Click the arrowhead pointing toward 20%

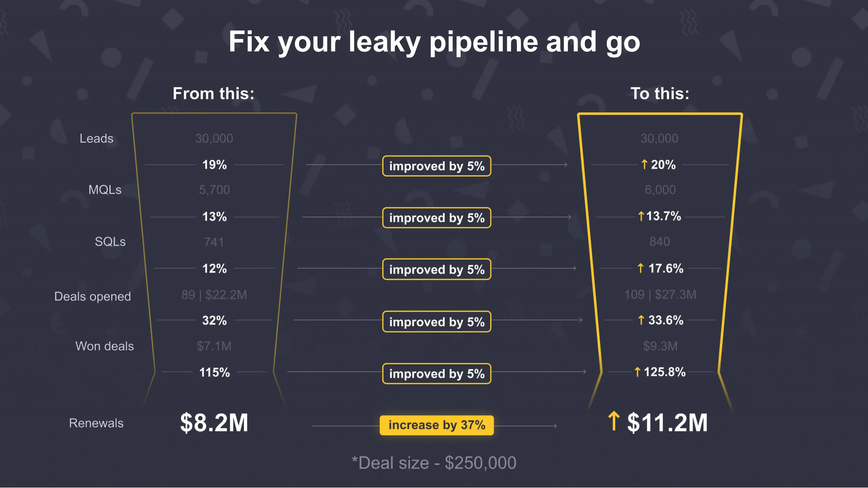tap(566, 165)
